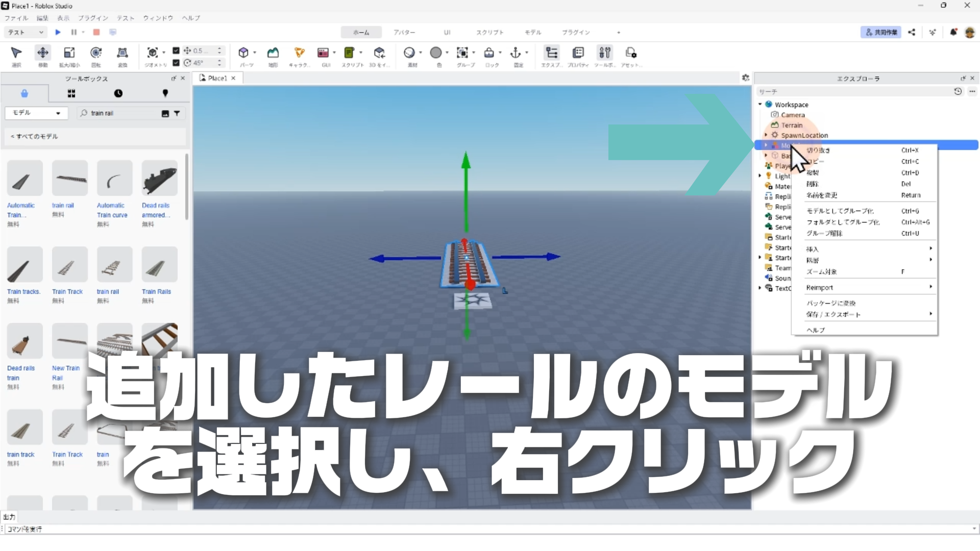Collapse the Workspace tree node

pyautogui.click(x=760, y=105)
